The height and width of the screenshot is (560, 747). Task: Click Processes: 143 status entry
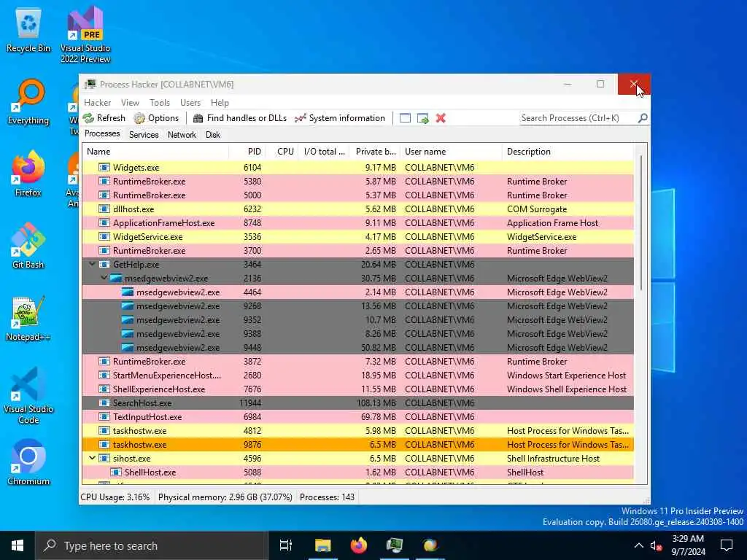(327, 497)
